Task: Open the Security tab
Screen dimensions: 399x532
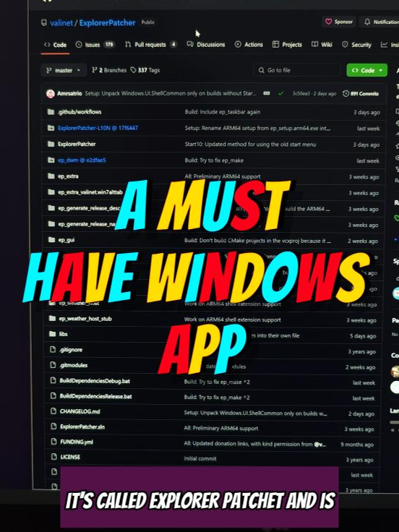Action: (356, 45)
